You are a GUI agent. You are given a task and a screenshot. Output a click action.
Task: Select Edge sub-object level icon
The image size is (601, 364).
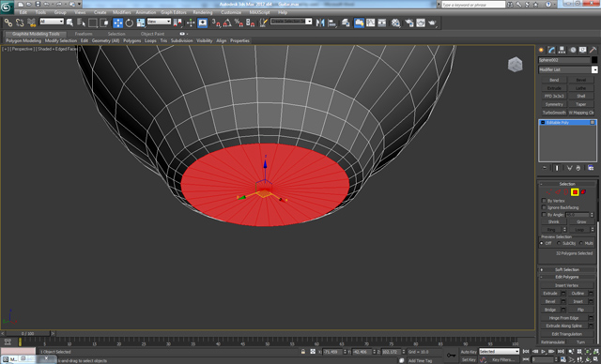(x=558, y=192)
